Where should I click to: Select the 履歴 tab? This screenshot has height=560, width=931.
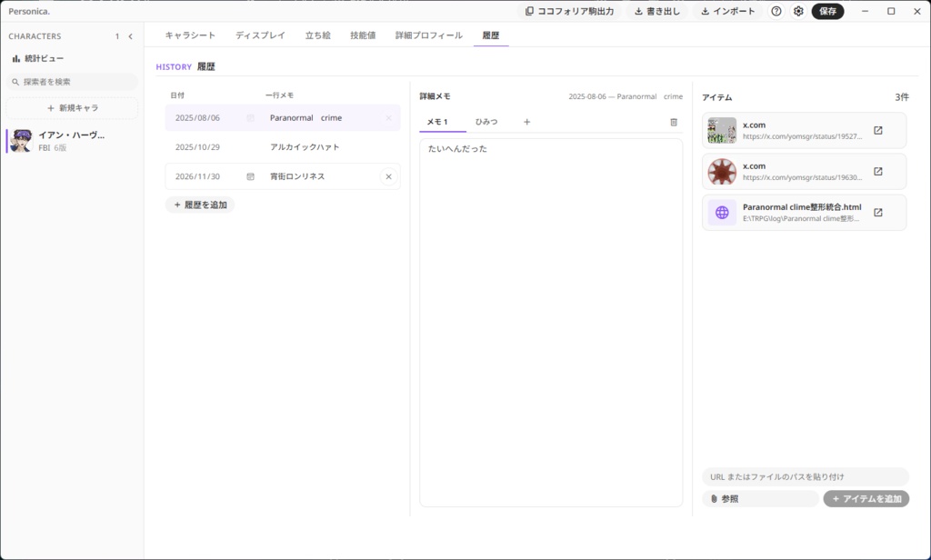coord(491,35)
